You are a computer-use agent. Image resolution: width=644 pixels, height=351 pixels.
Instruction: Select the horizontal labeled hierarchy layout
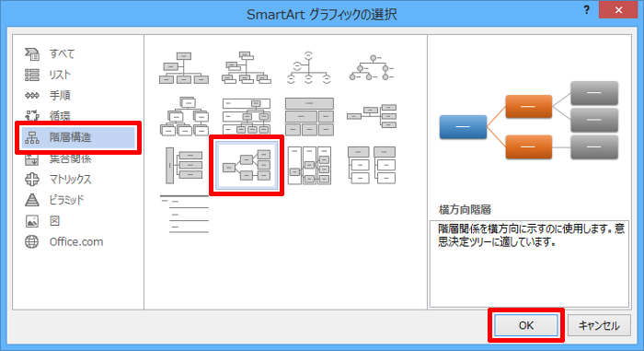pyautogui.click(x=309, y=165)
